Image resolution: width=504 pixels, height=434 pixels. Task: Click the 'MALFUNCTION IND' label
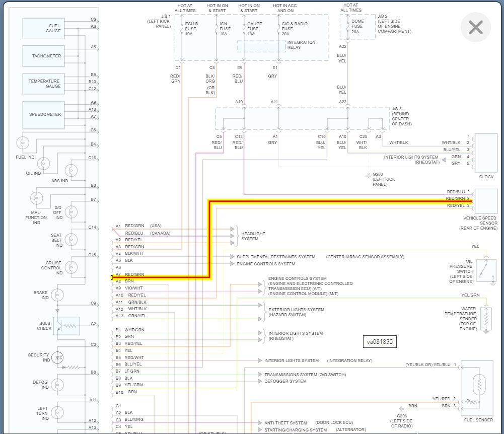(x=36, y=218)
